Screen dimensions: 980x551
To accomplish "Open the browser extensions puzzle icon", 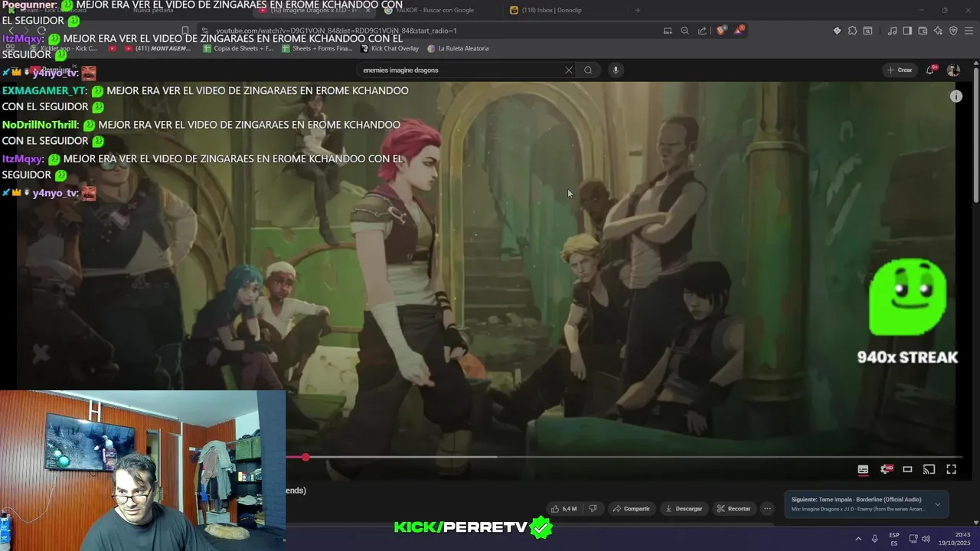I will click(x=852, y=31).
